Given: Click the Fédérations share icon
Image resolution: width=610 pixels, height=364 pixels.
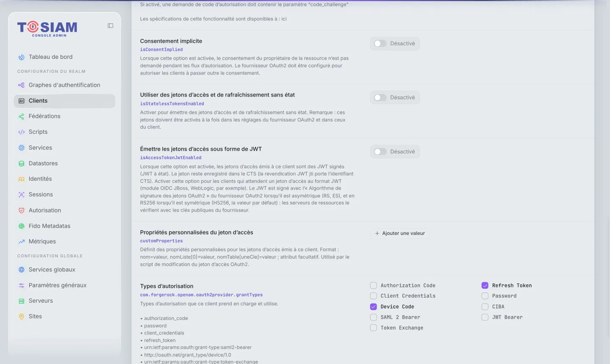Looking at the screenshot, I should (x=22, y=116).
